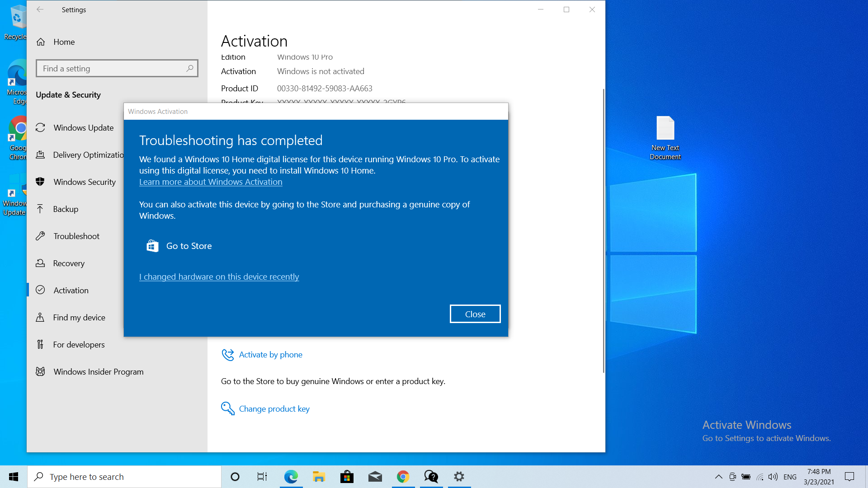Click the Windows Security shield icon
Viewport: 868px width, 488px height.
click(40, 182)
